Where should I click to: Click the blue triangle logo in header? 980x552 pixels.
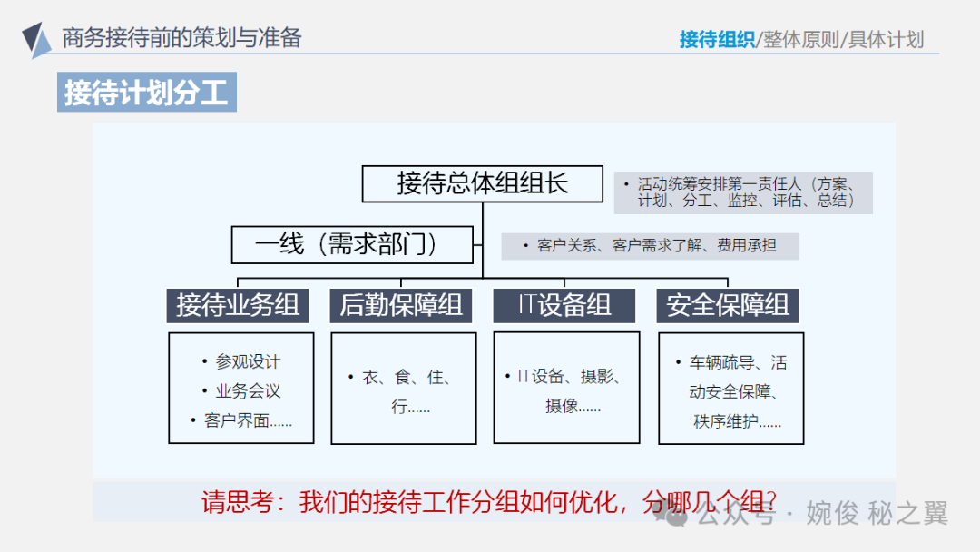[36, 39]
